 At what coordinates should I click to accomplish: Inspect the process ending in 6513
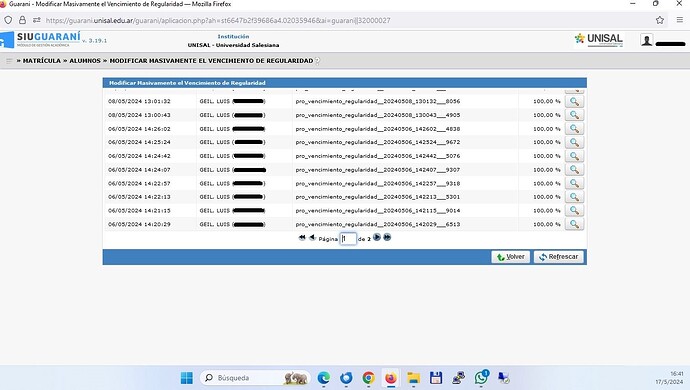[x=574, y=224]
